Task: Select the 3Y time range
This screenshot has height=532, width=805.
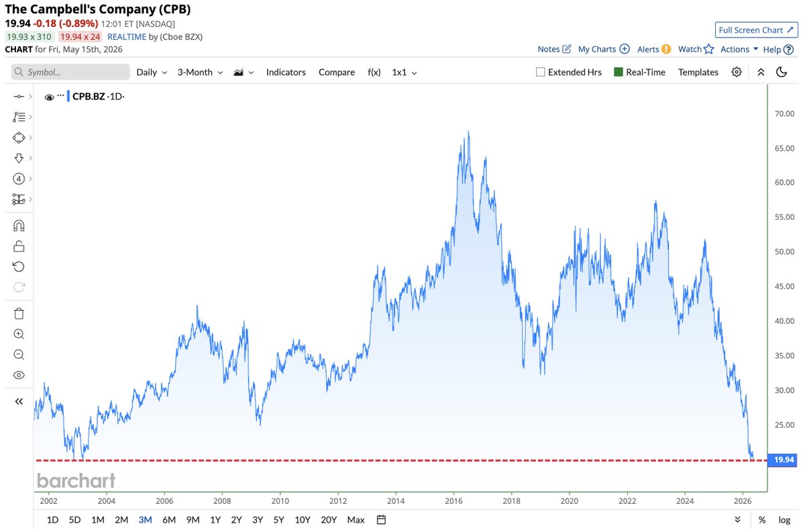Action: pyautogui.click(x=258, y=519)
